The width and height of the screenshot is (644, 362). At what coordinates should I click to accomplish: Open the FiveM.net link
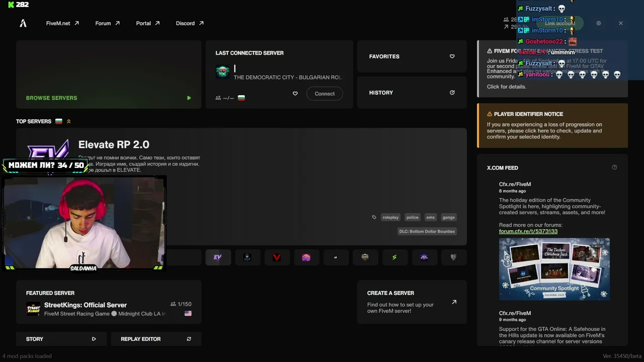[x=62, y=23]
